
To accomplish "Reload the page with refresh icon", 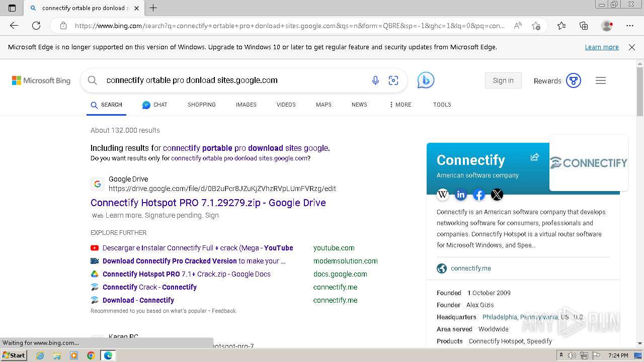I will (36, 26).
